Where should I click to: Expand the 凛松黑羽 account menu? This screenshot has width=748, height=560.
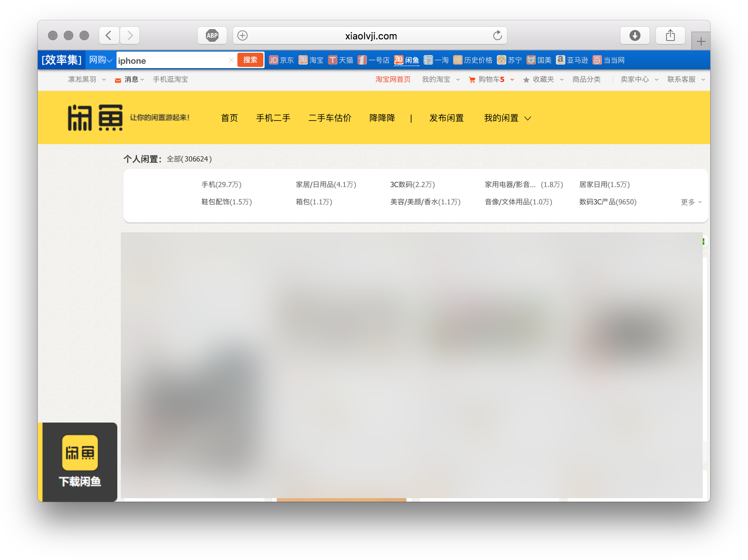tap(87, 80)
